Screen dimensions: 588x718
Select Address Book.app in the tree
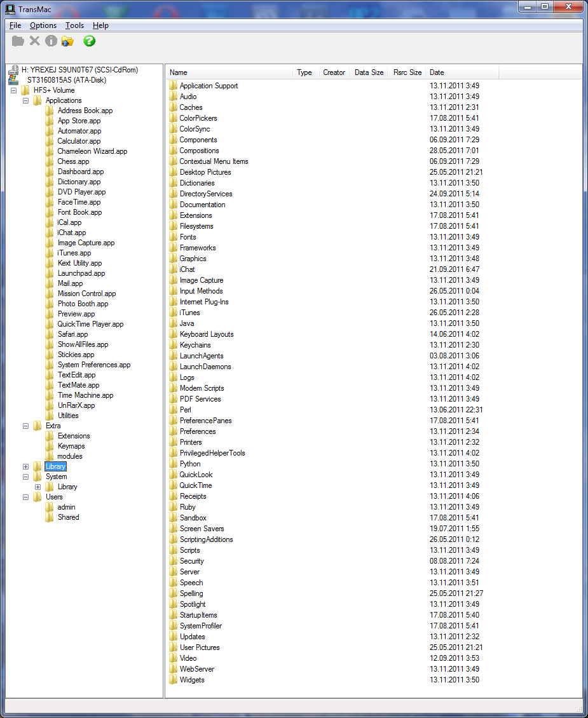(85, 111)
